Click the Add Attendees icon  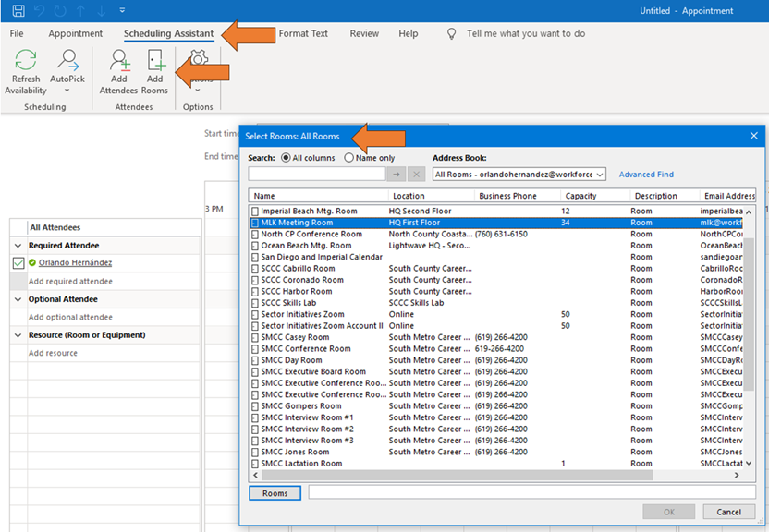coord(118,63)
